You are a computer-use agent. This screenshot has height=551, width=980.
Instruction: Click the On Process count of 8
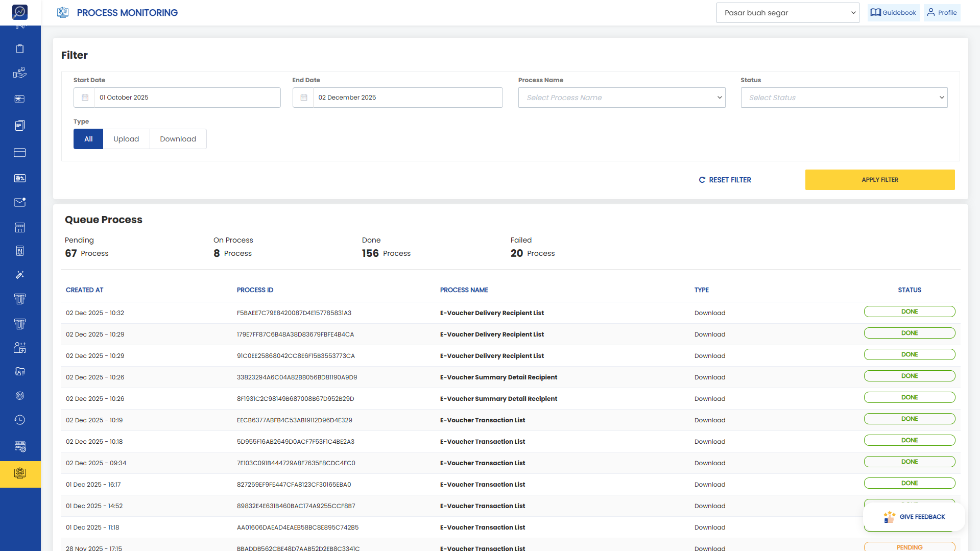pyautogui.click(x=233, y=253)
